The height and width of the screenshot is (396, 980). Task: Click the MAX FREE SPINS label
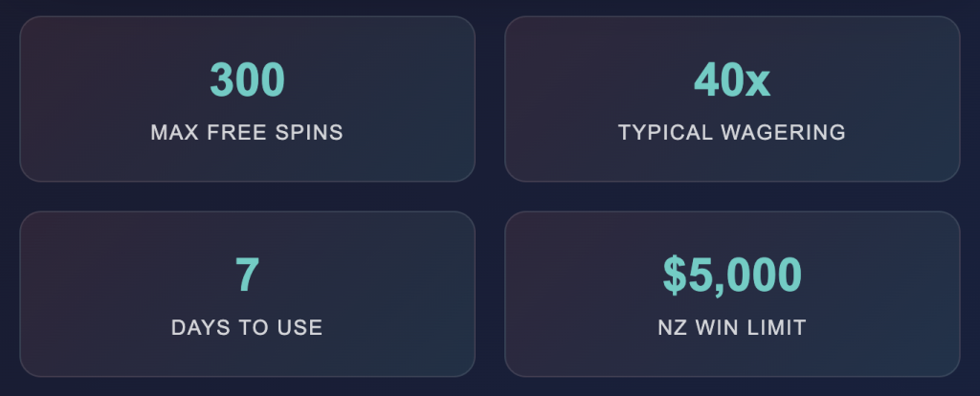[247, 133]
